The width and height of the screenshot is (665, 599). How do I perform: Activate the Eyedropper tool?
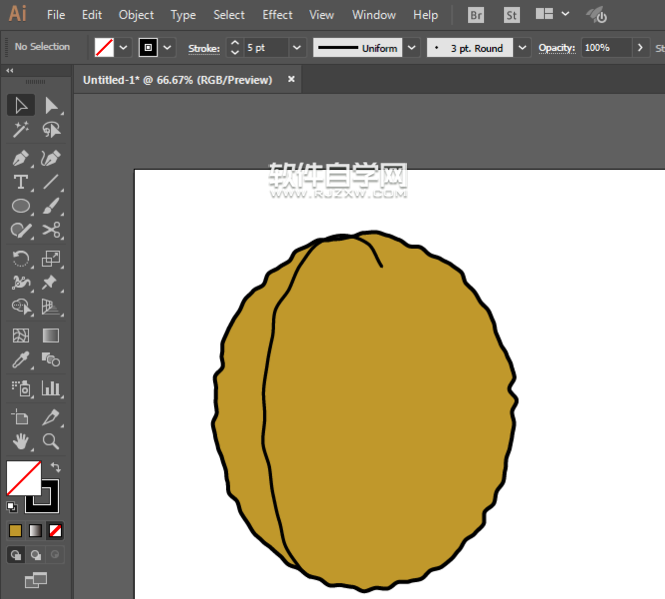(x=20, y=360)
